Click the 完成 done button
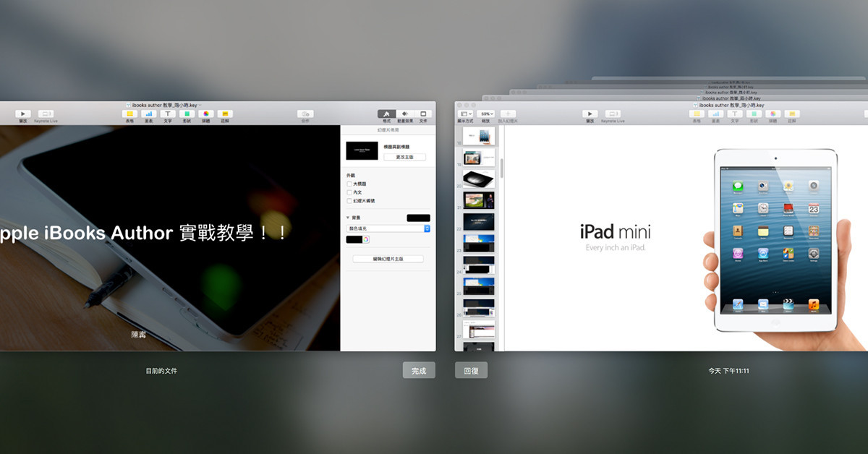 tap(419, 371)
